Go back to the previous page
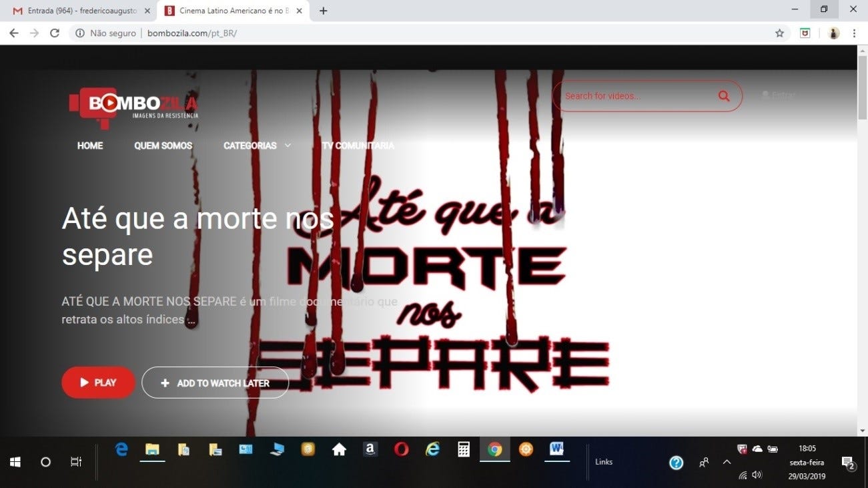 point(13,33)
